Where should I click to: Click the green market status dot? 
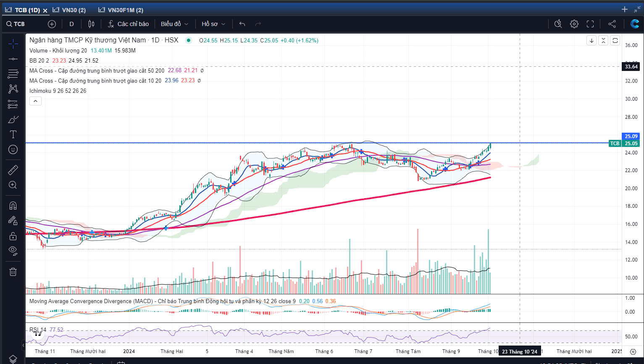point(189,40)
